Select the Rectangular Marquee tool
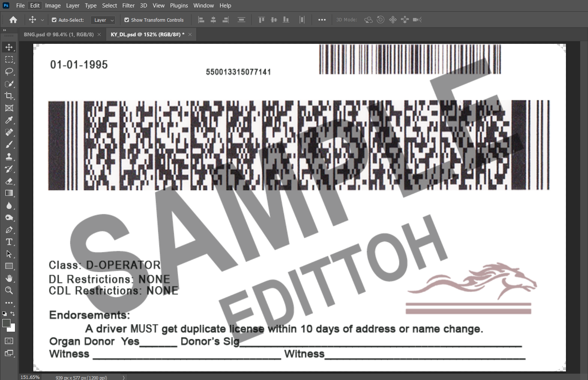This screenshot has height=380, width=588. coord(9,60)
